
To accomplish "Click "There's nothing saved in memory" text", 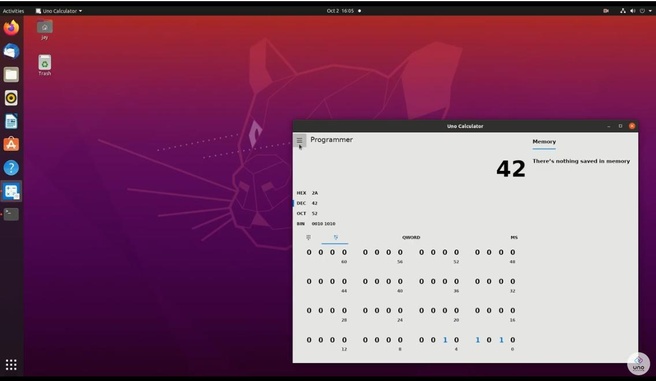I will [x=581, y=161].
